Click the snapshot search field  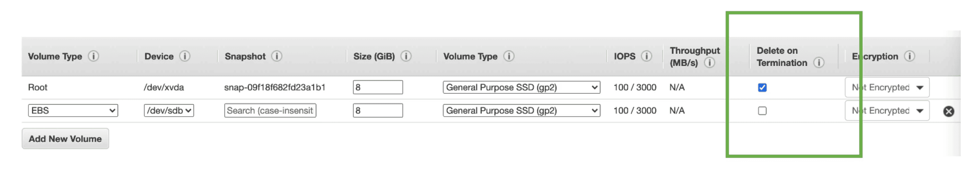tap(270, 111)
